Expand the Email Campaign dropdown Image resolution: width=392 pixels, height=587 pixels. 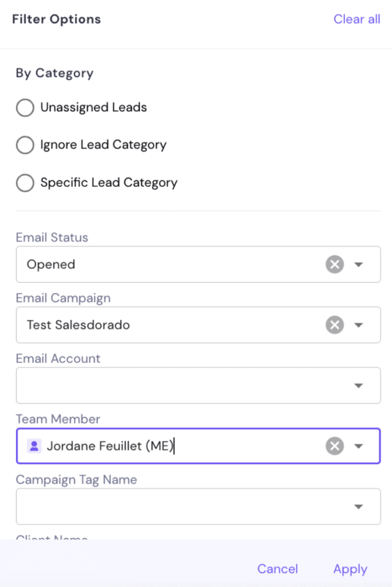click(359, 325)
